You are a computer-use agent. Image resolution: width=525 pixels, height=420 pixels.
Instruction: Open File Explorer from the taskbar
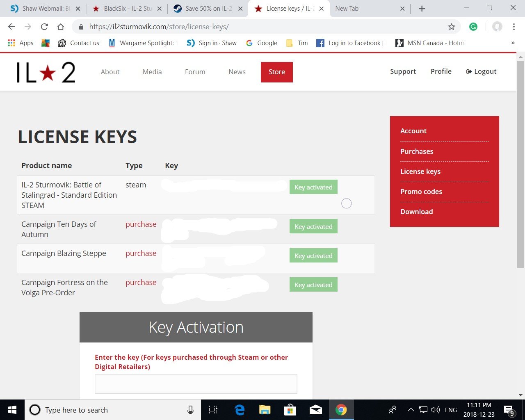click(265, 410)
